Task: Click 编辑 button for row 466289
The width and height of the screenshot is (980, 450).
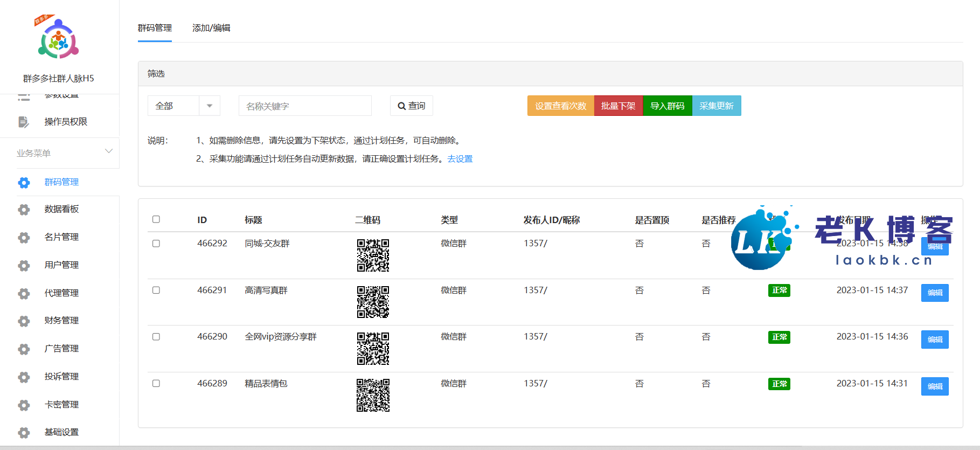Action: 935,386
